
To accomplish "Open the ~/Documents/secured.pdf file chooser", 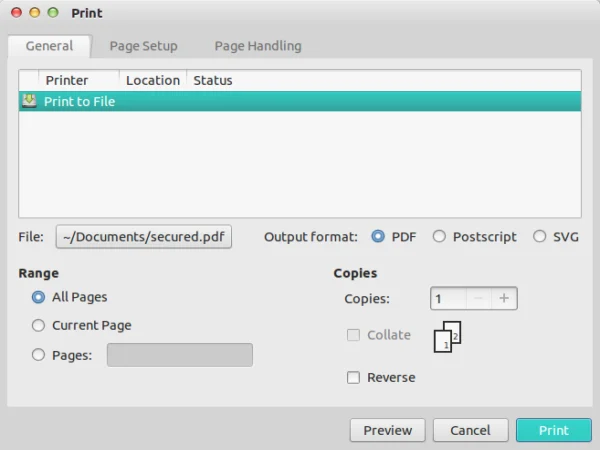I will (143, 236).
